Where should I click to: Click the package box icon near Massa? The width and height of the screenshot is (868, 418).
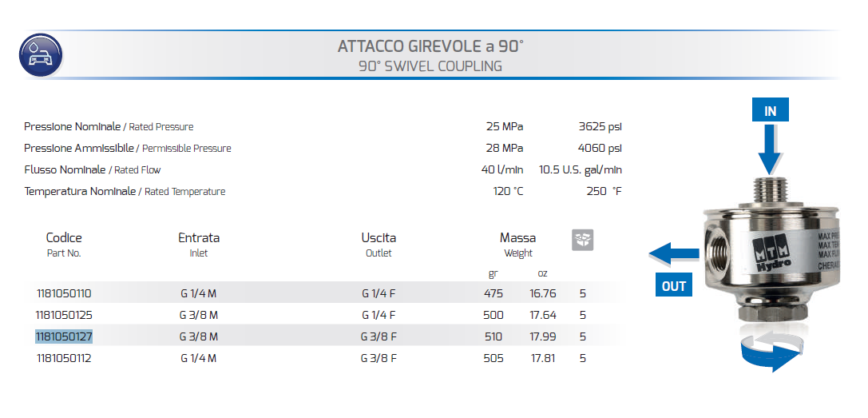[x=583, y=240]
